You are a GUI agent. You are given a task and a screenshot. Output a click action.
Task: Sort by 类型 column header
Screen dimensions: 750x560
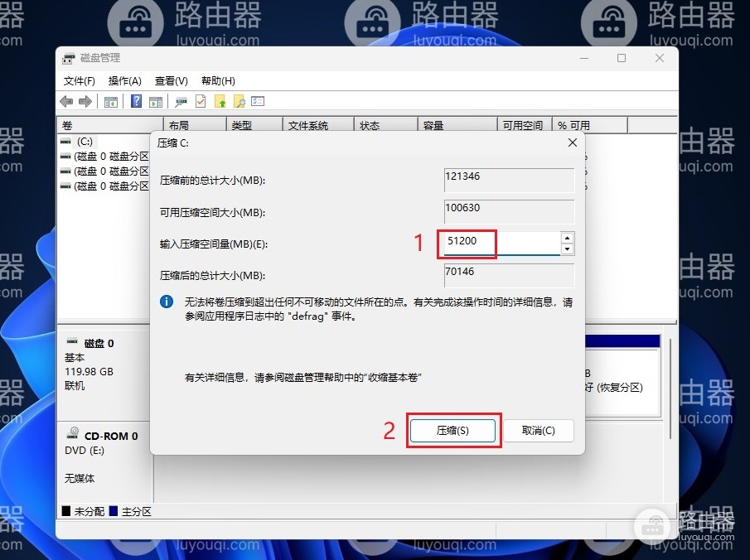click(254, 125)
